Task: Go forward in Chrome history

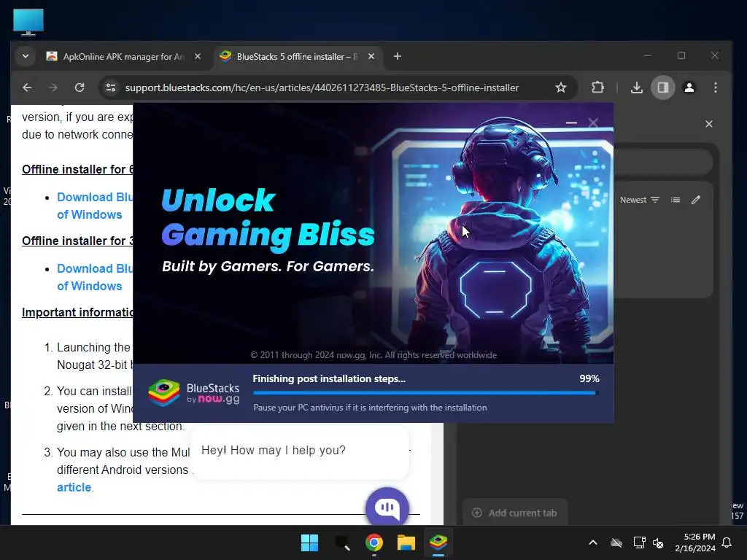Action: 53,87
